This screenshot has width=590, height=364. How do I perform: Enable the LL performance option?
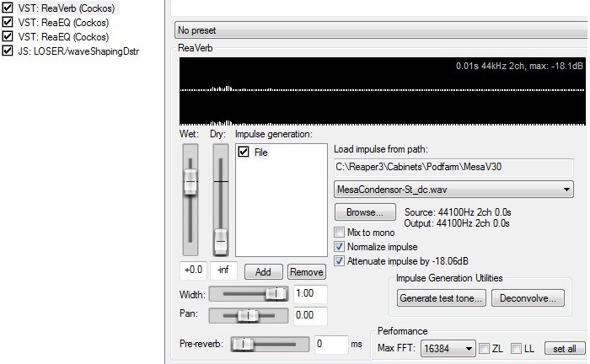click(x=516, y=349)
